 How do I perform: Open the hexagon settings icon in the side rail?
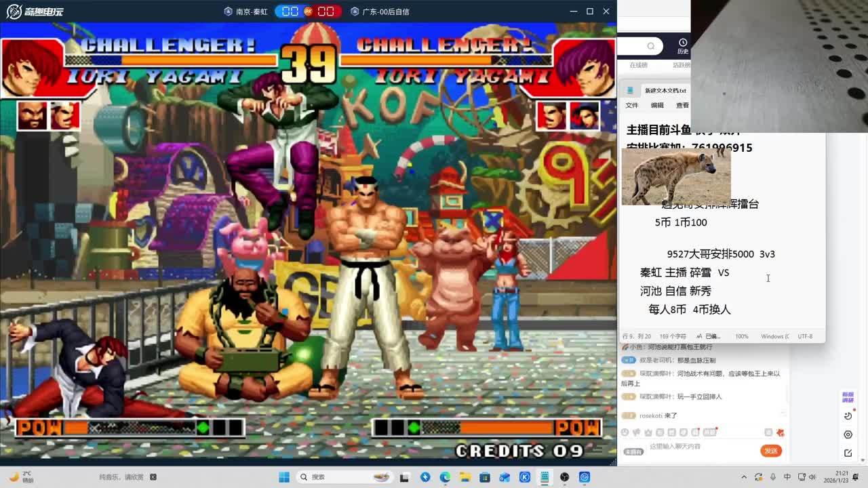[x=848, y=434]
